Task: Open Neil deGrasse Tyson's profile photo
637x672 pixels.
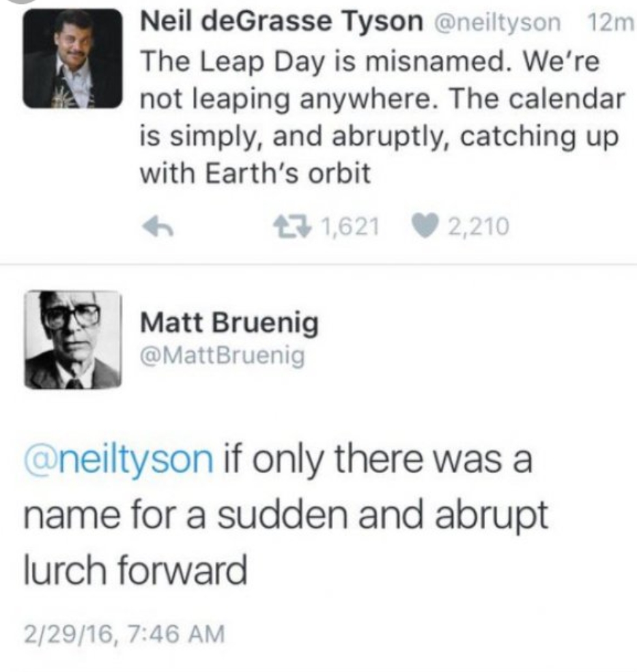Action: coord(73,58)
